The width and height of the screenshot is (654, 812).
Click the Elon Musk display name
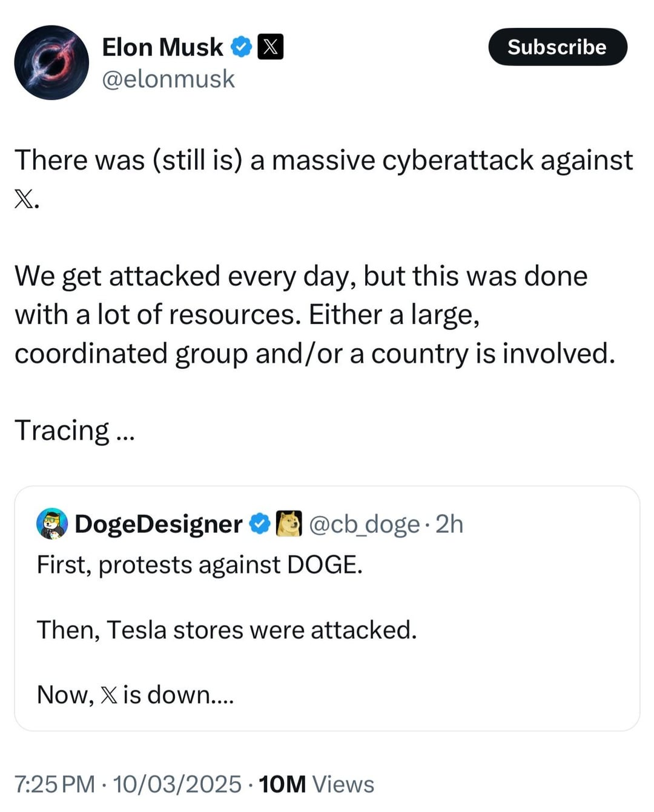[162, 47]
